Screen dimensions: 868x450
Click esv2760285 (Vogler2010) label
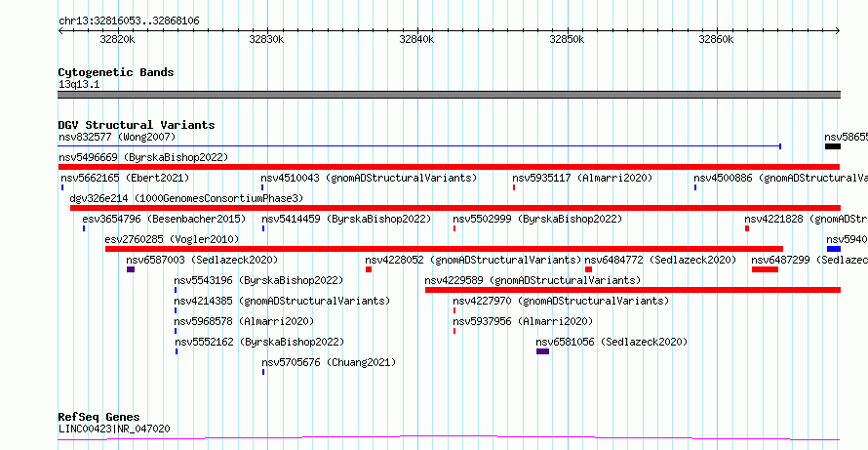tap(173, 239)
